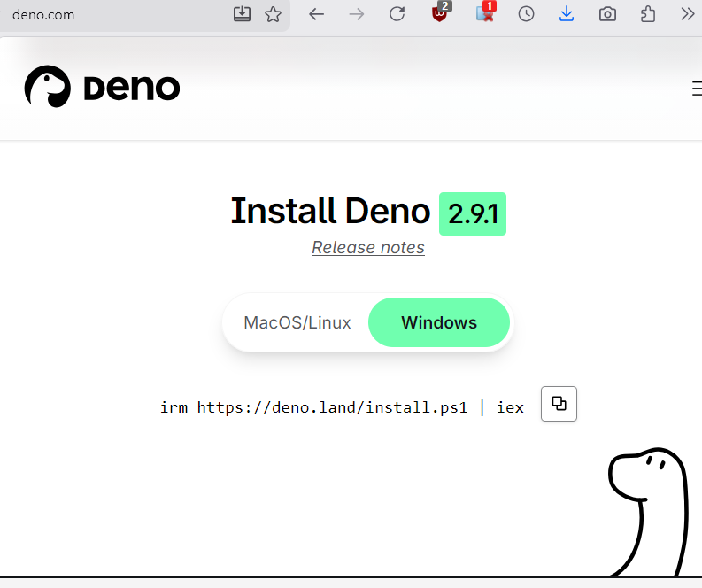
Task: Open the hamburger navigation menu
Action: pos(697,89)
